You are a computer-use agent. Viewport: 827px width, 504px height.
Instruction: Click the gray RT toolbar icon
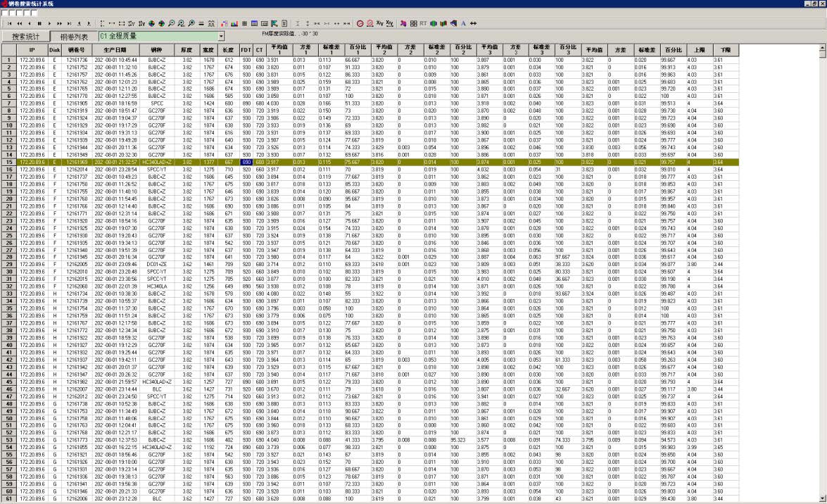pyautogui.click(x=423, y=23)
